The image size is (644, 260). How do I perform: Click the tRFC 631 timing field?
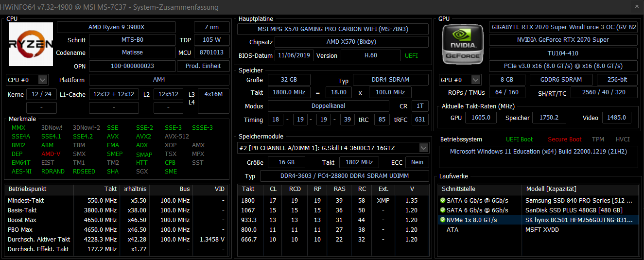pyautogui.click(x=420, y=120)
